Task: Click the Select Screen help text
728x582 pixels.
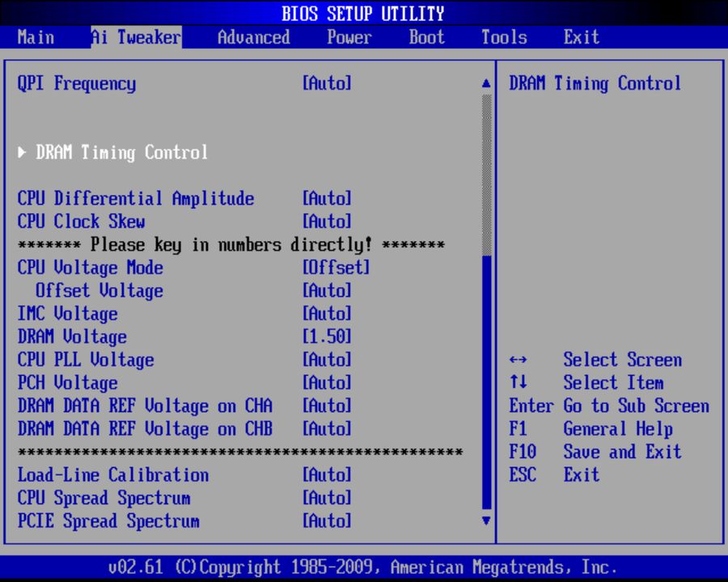Action: click(x=623, y=360)
